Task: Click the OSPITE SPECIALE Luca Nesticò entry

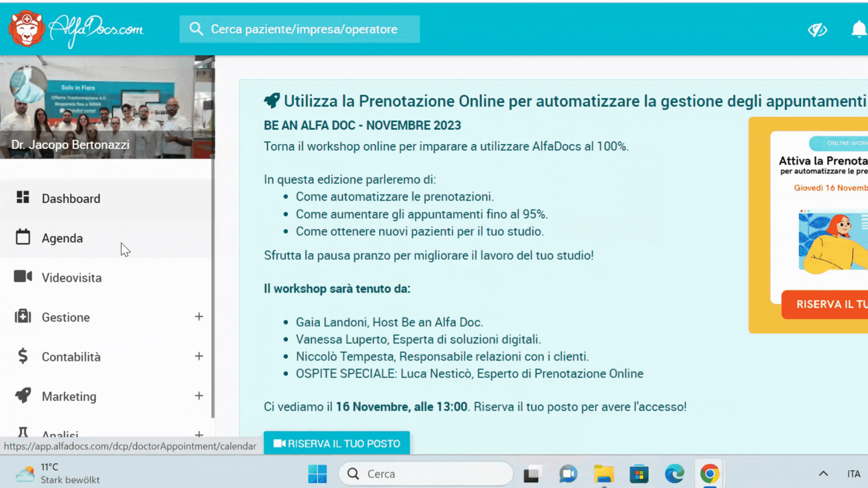Action: 469,374
